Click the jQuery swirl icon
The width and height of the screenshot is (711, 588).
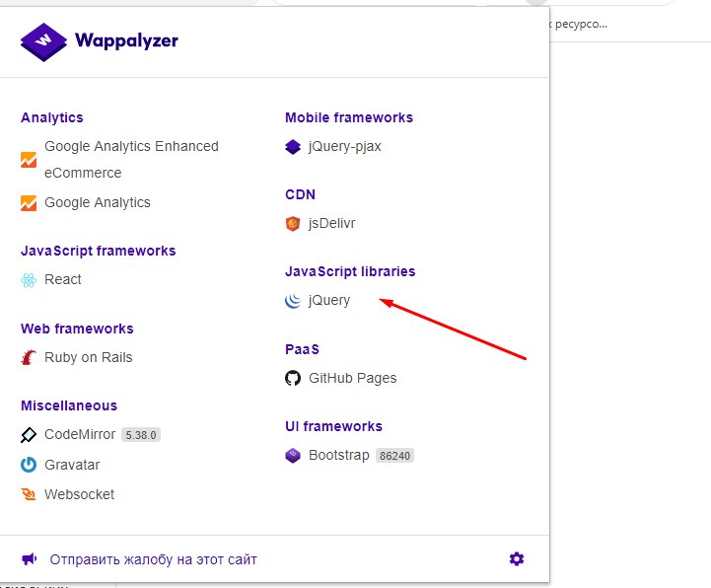(x=293, y=300)
